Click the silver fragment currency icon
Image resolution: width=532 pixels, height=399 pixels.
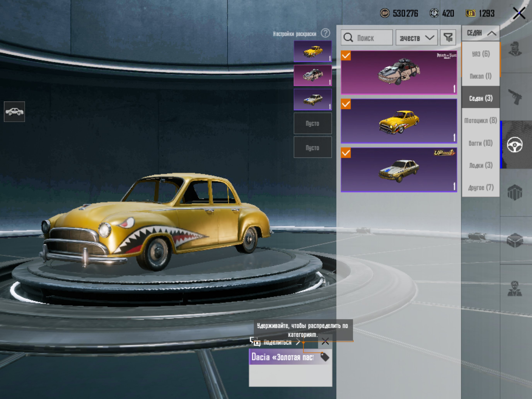click(x=434, y=13)
